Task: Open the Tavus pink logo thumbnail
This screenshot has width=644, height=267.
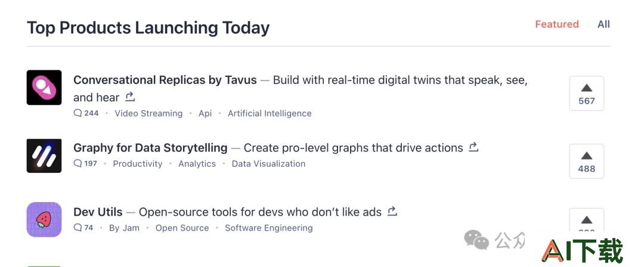Action: (x=44, y=88)
